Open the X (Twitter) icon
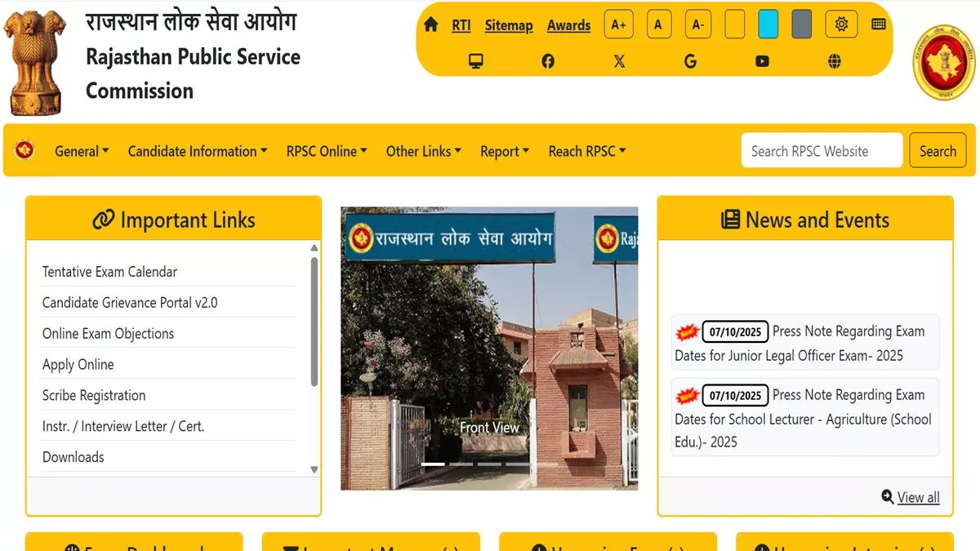This screenshot has width=980, height=551. pos(619,61)
